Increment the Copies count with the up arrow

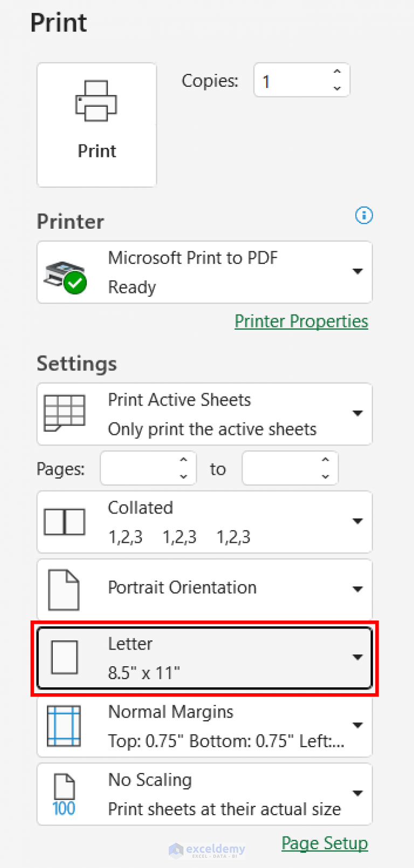click(336, 72)
